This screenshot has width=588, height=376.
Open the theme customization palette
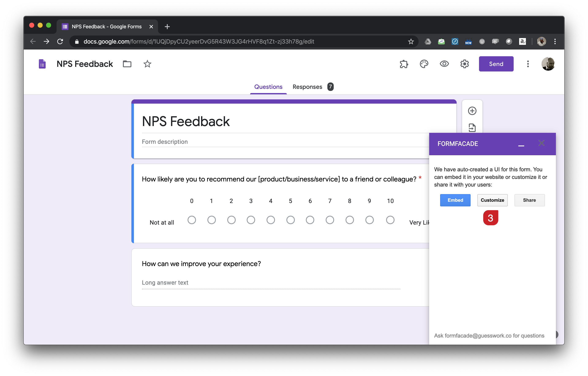(x=424, y=64)
